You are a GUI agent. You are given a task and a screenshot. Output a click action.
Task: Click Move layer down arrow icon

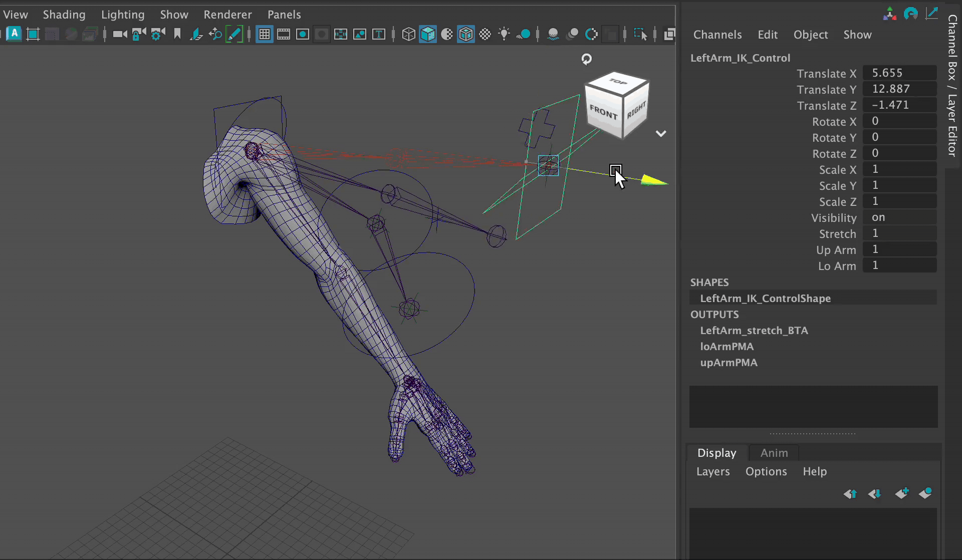click(x=875, y=494)
